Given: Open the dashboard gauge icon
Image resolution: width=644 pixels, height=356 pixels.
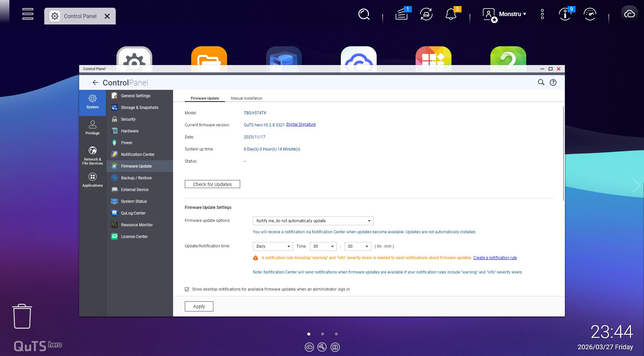Looking at the screenshot, I should coord(590,14).
